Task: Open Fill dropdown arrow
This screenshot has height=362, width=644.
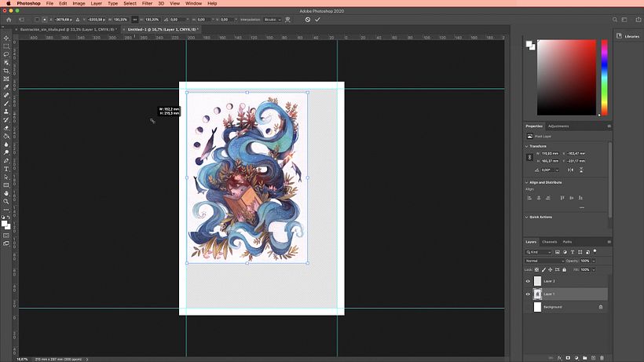Action: (594, 269)
